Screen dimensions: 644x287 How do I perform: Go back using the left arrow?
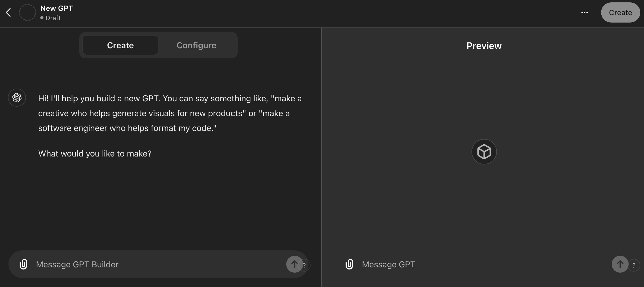8,12
